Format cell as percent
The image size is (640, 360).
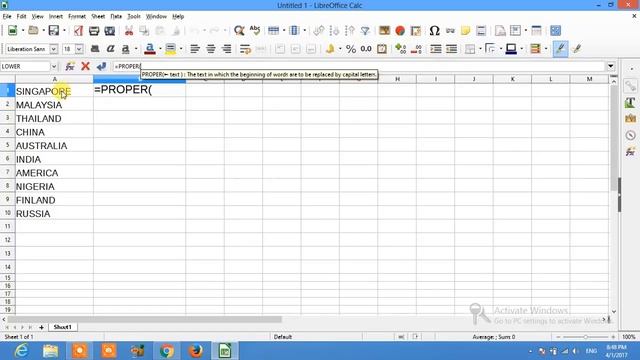pyautogui.click(x=351, y=49)
